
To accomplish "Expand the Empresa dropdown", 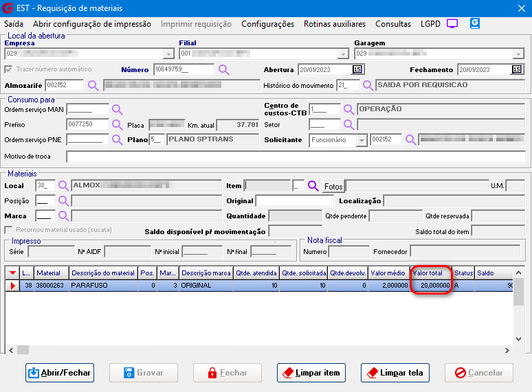I will [x=168, y=54].
